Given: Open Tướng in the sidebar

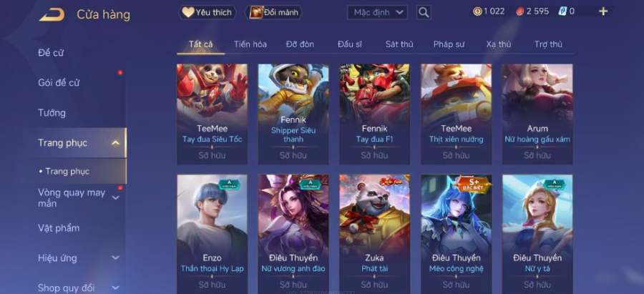Looking at the screenshot, I should click(52, 113).
